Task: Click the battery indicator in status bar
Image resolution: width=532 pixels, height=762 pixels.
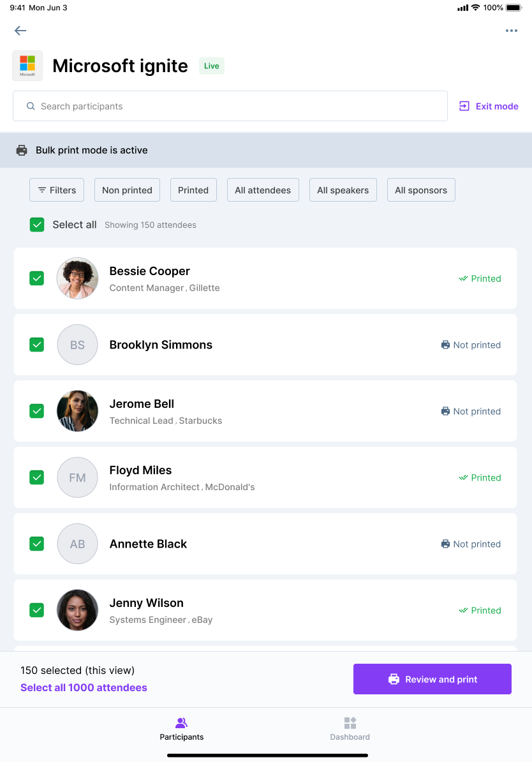Action: point(514,8)
